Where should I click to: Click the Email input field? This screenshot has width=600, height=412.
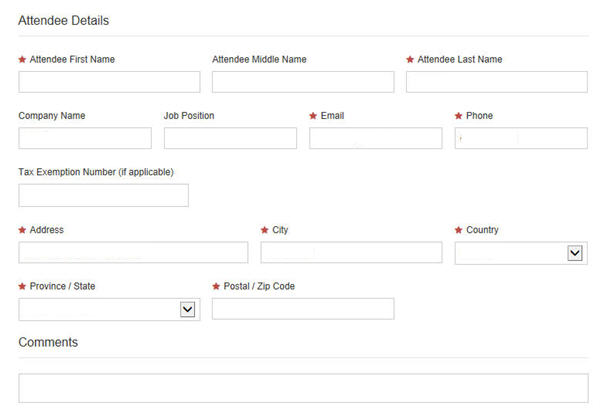click(x=375, y=138)
